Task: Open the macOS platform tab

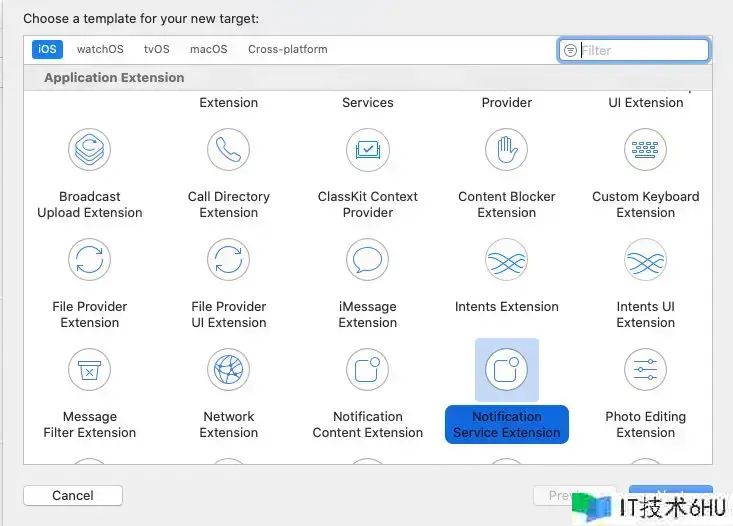Action: [208, 49]
